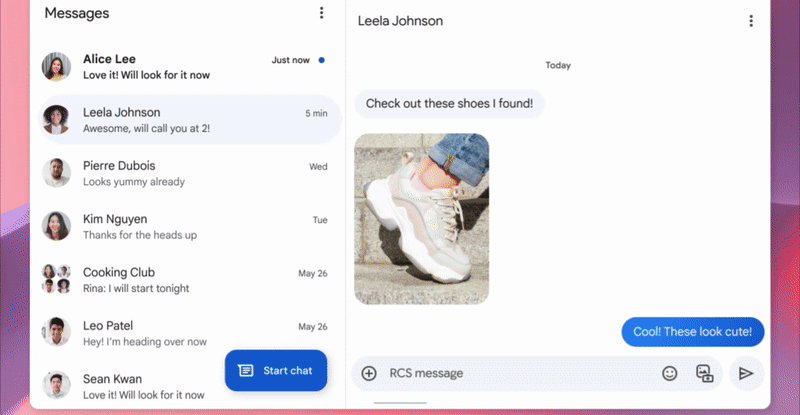
Task: Click the Messages heading
Action: pyautogui.click(x=77, y=13)
